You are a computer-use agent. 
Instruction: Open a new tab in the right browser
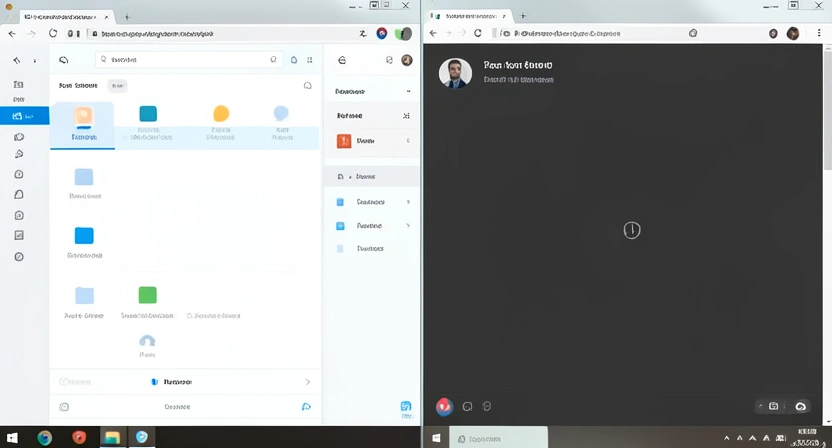(x=523, y=16)
